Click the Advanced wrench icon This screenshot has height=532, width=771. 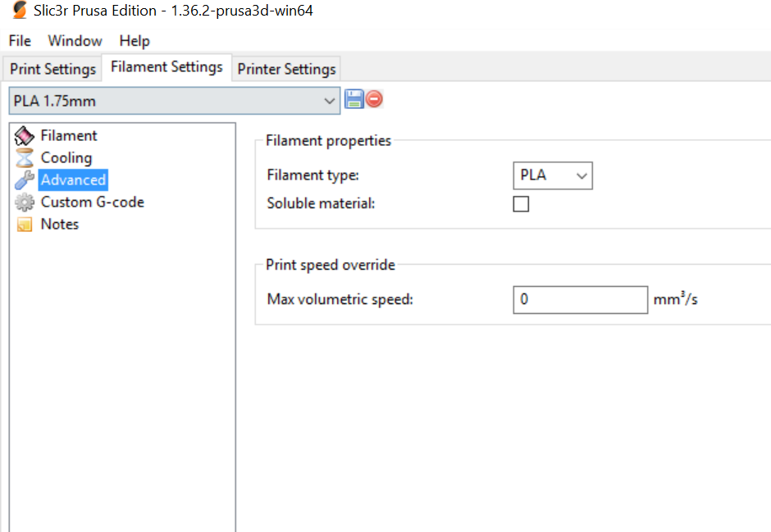(24, 180)
